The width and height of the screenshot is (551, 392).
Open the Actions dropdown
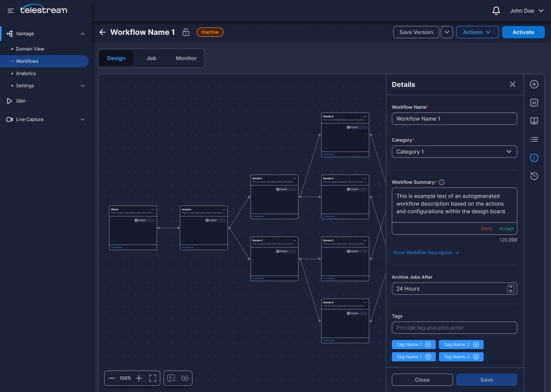click(x=477, y=32)
